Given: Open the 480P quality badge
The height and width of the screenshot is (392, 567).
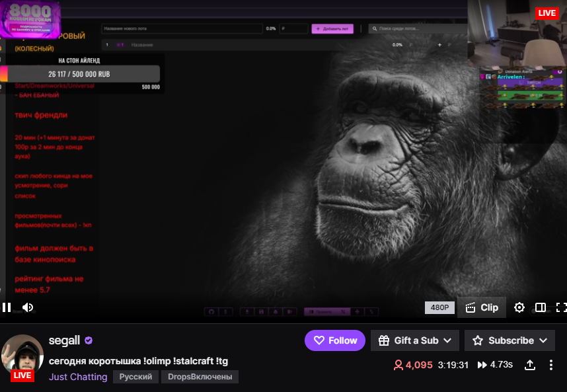Looking at the screenshot, I should (439, 307).
